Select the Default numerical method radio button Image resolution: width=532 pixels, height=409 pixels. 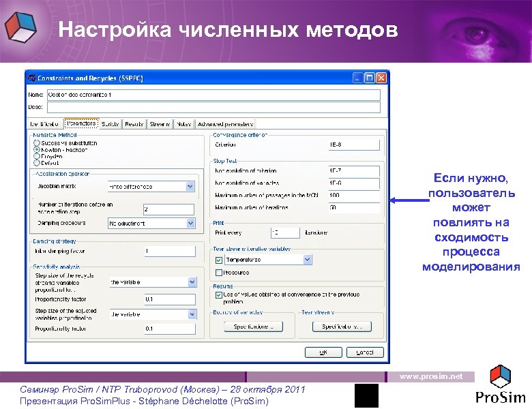coord(37,163)
